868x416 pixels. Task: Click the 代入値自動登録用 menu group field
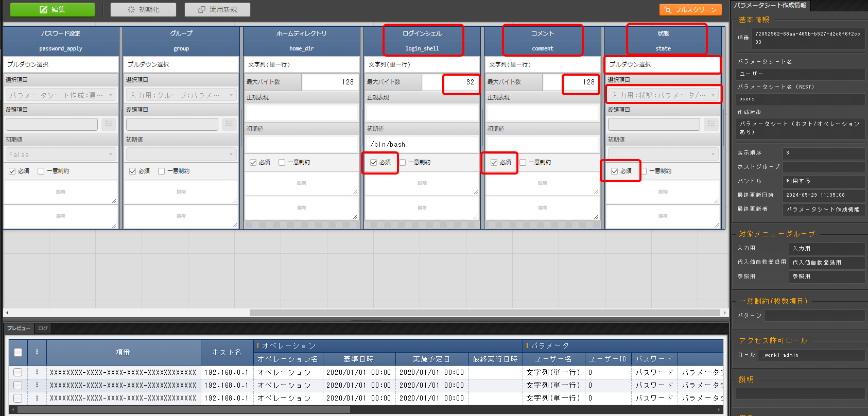[827, 263]
